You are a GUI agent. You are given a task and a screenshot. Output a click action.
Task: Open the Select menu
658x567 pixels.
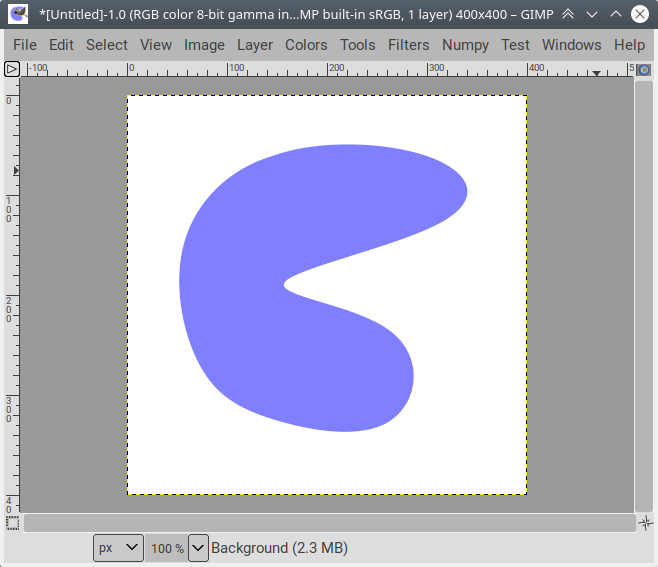coord(107,45)
